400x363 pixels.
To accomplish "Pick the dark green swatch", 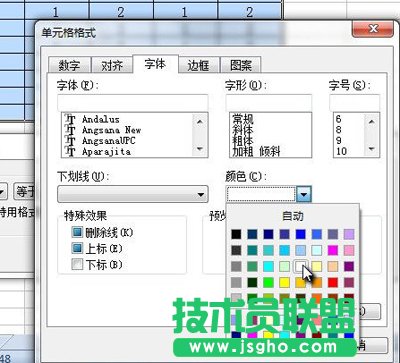I will pyautogui.click(x=252, y=283).
